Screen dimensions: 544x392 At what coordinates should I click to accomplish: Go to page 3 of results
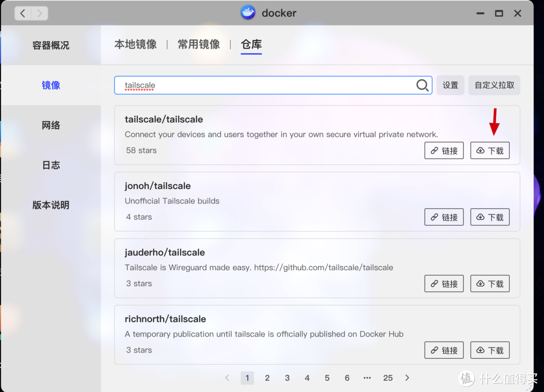(x=287, y=378)
